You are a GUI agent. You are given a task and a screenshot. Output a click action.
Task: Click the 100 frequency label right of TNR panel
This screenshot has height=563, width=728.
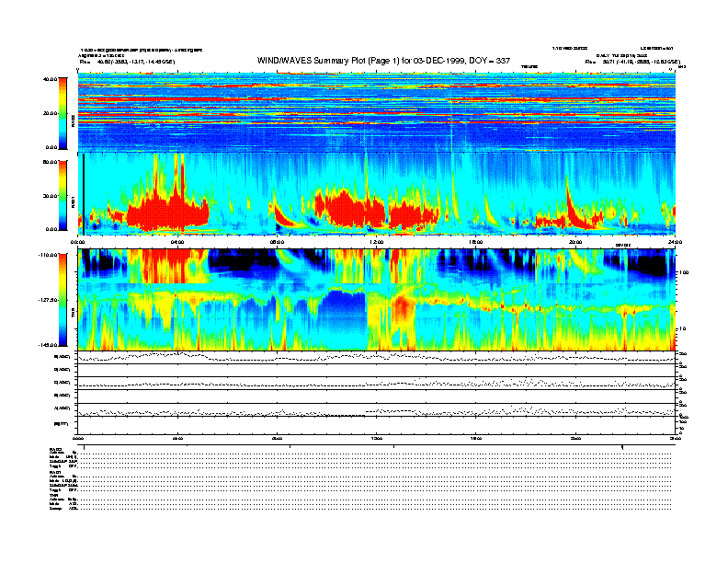pyautogui.click(x=684, y=272)
